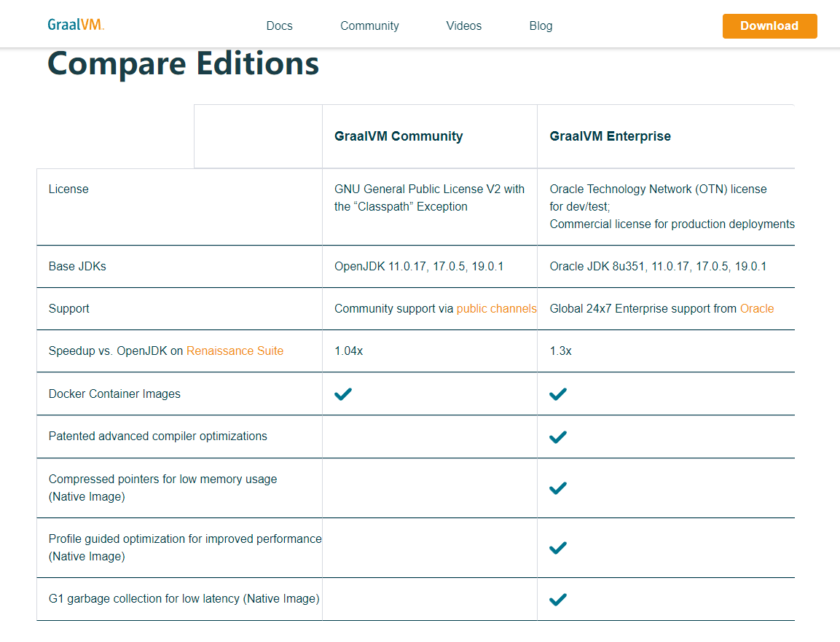The image size is (840, 642).
Task: Click the Base JDKs row label
Action: click(77, 266)
